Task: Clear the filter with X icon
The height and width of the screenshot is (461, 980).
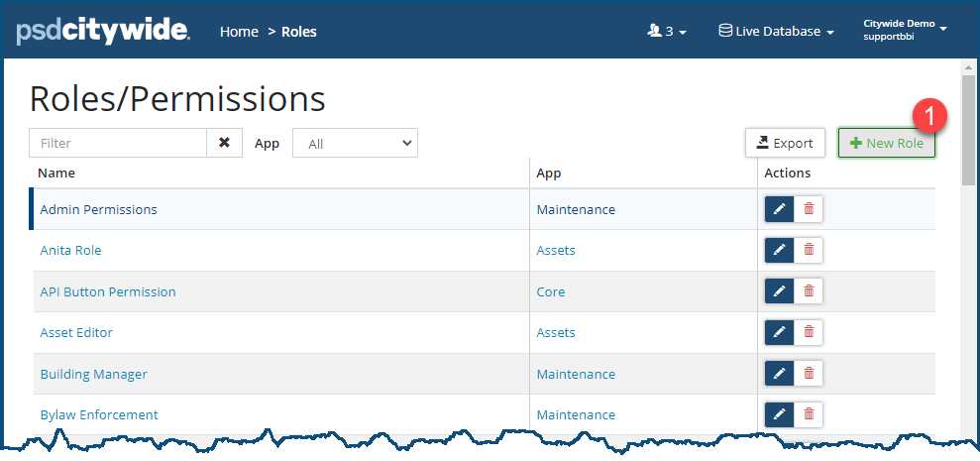Action: click(x=224, y=143)
